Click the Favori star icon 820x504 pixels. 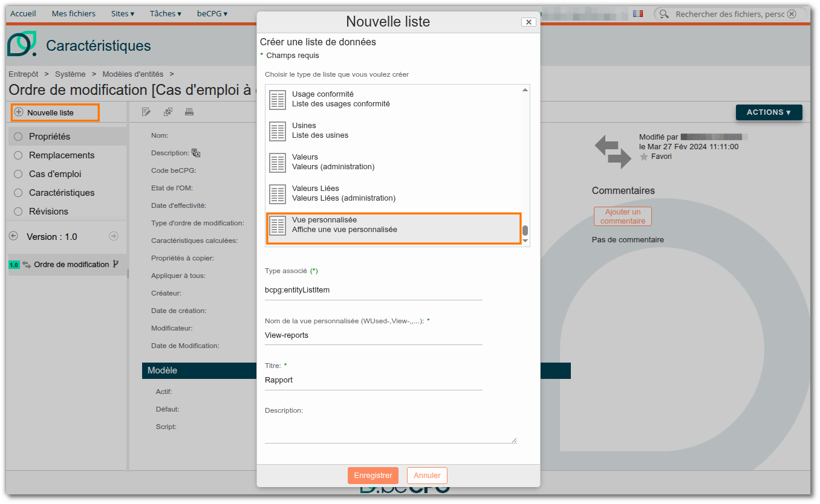point(644,157)
